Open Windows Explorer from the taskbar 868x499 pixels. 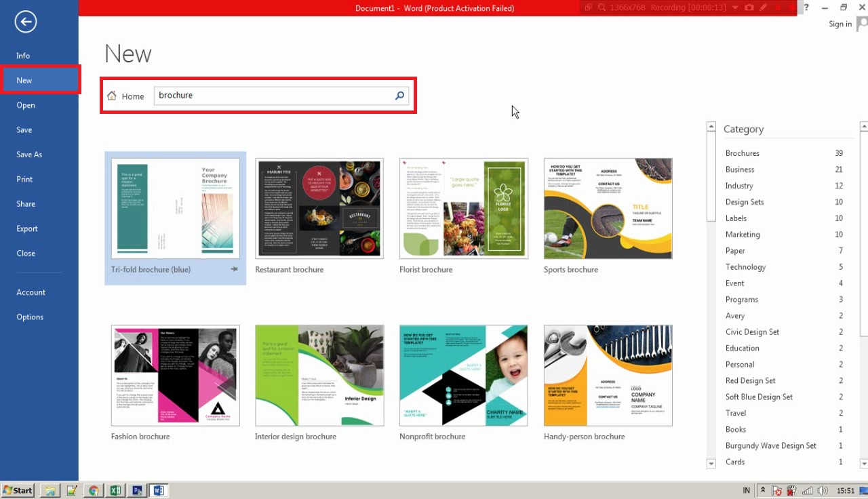pos(50,490)
